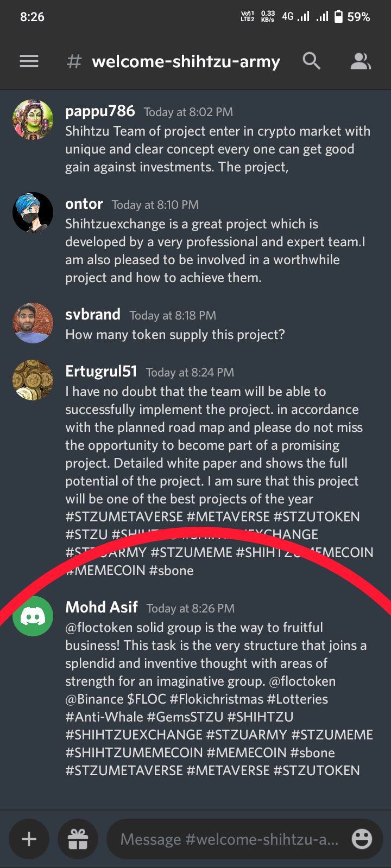Open the hamburger navigation menu
The height and width of the screenshot is (868, 391).
(x=29, y=61)
